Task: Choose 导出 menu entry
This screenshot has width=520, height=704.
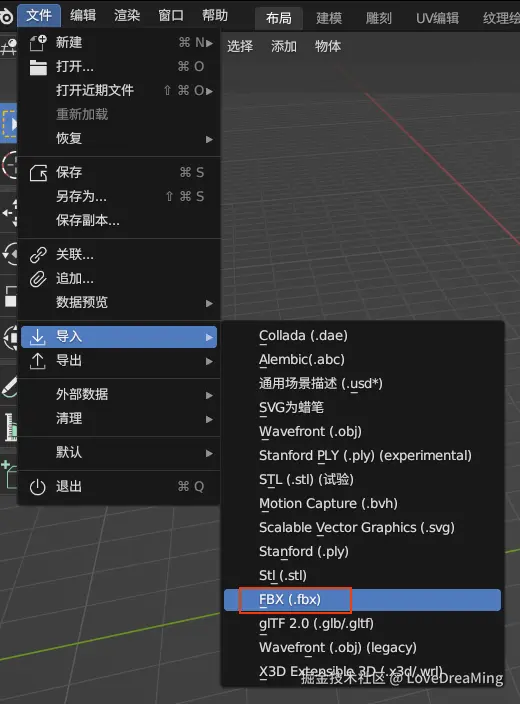Action: click(119, 361)
